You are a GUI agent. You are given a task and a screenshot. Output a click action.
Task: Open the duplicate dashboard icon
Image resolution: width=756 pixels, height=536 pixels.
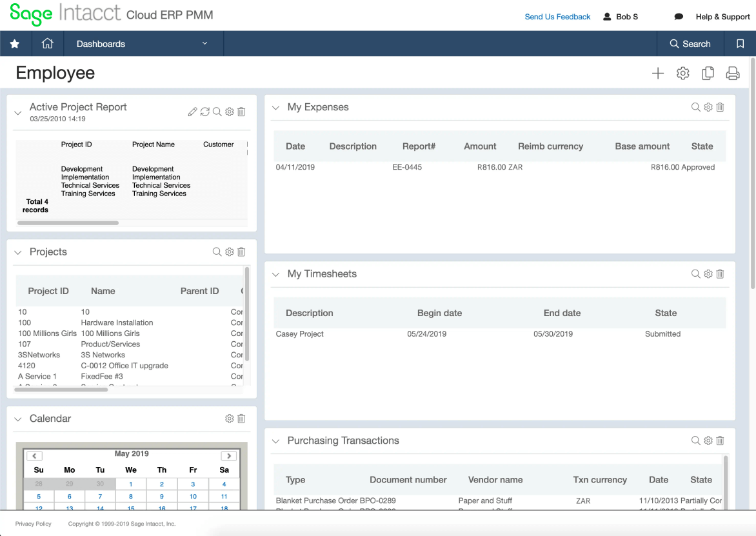tap(708, 74)
